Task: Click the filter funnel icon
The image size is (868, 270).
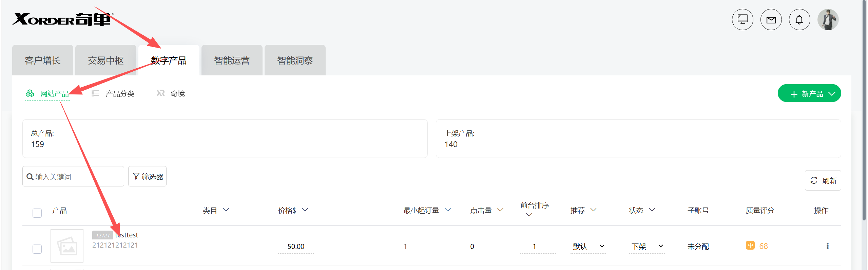Action: [136, 176]
